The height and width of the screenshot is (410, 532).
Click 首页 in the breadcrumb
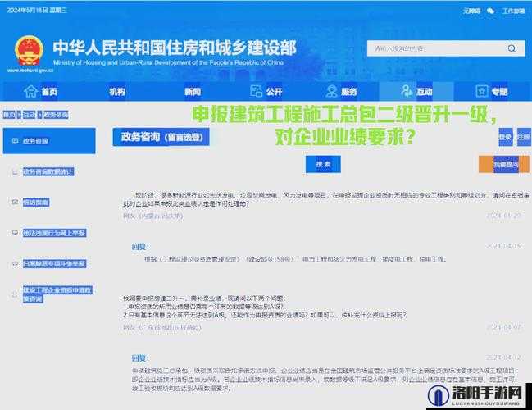tap(9, 114)
